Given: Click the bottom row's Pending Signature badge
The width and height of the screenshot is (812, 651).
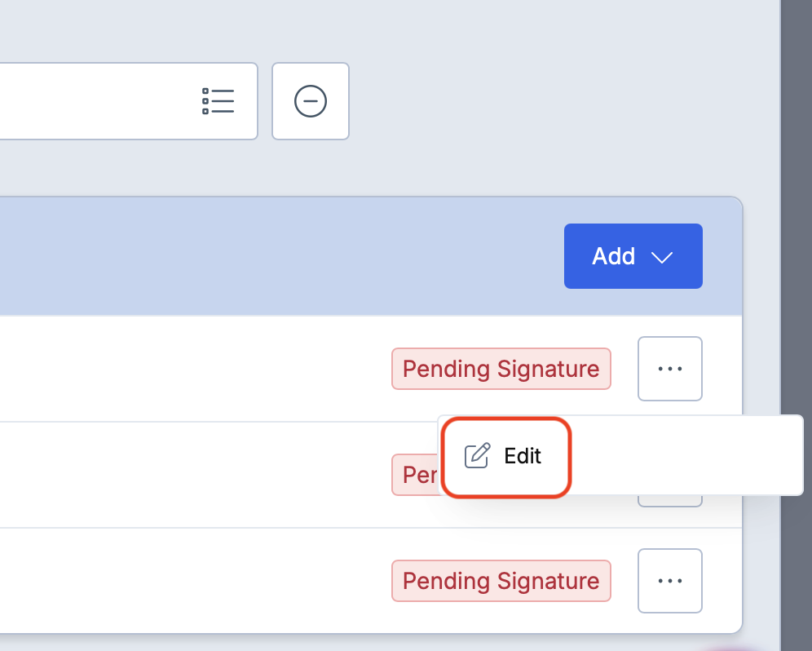Looking at the screenshot, I should 501,581.
